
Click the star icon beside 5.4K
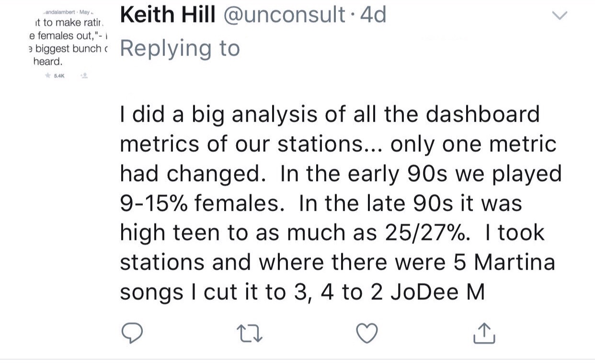[47, 76]
